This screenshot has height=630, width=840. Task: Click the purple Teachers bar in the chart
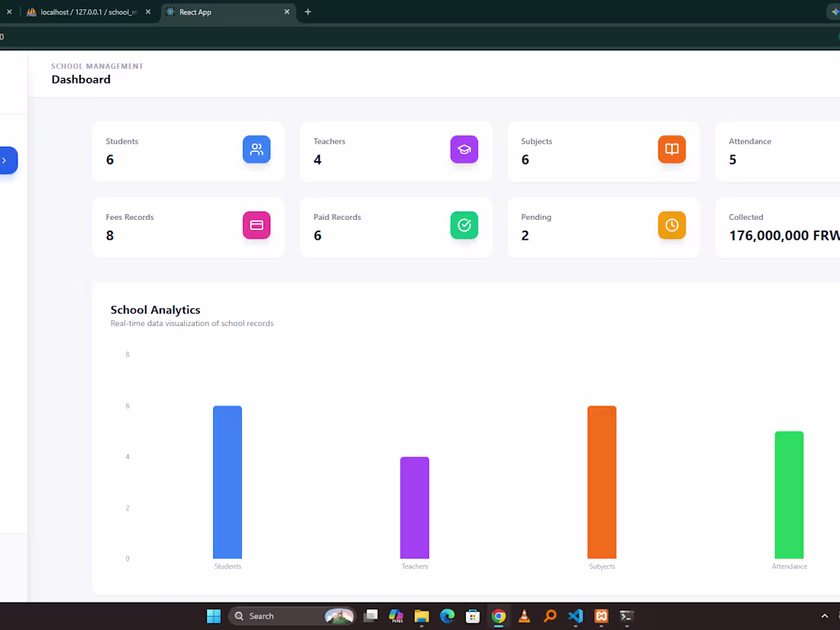[415, 507]
